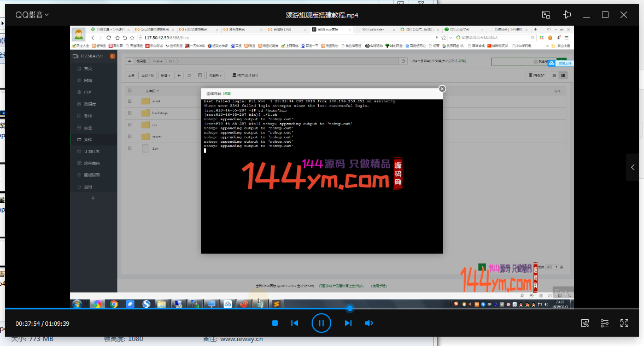Viewport: 644px width, 346px height.
Task: Expand the playlist panel arrow on right edge
Action: click(633, 167)
